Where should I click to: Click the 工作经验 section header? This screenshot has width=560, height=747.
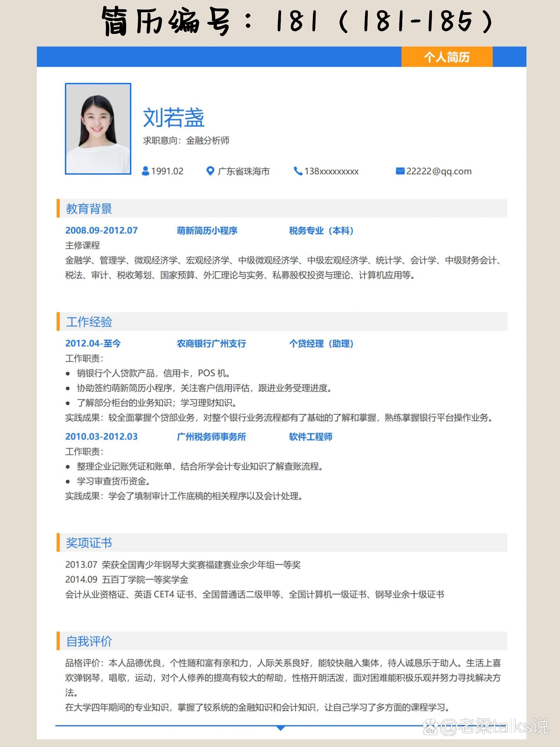[282, 322]
